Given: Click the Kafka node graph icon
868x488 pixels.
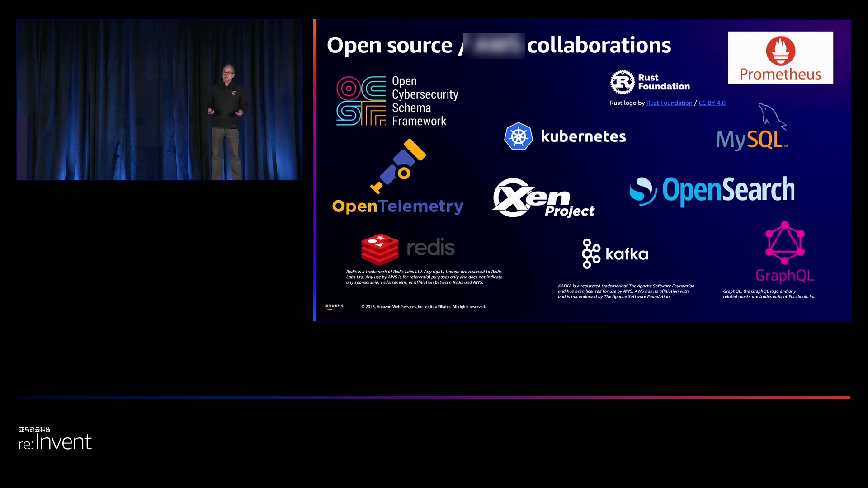Looking at the screenshot, I should pyautogui.click(x=591, y=253).
